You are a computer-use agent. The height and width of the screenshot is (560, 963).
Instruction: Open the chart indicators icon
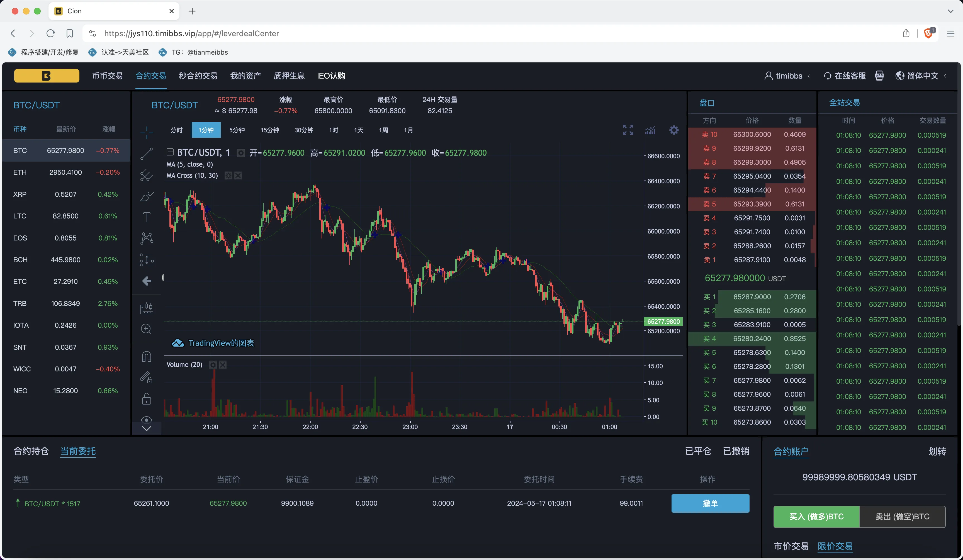click(x=650, y=130)
